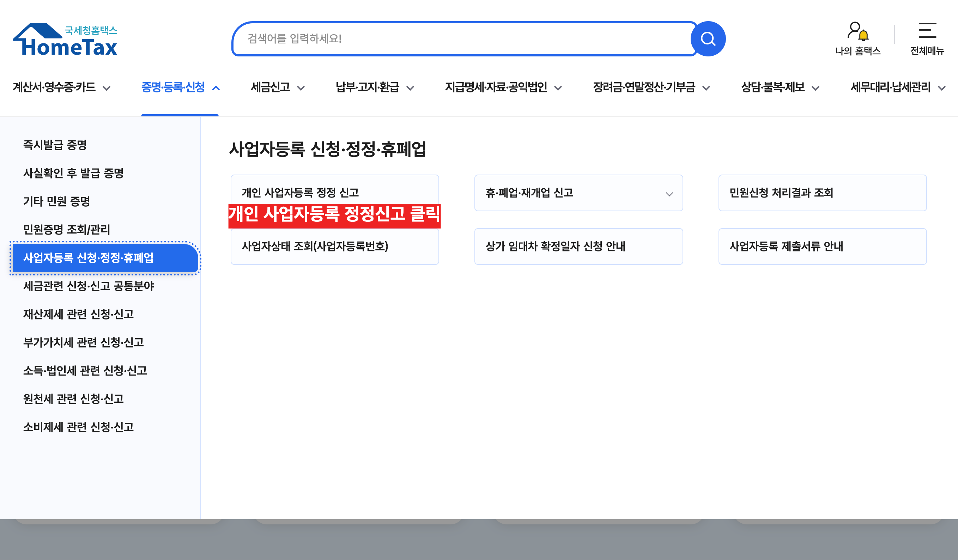Select 세금관련 신청·신고 공통분야 sidebar item
The width and height of the screenshot is (958, 560).
tap(89, 286)
